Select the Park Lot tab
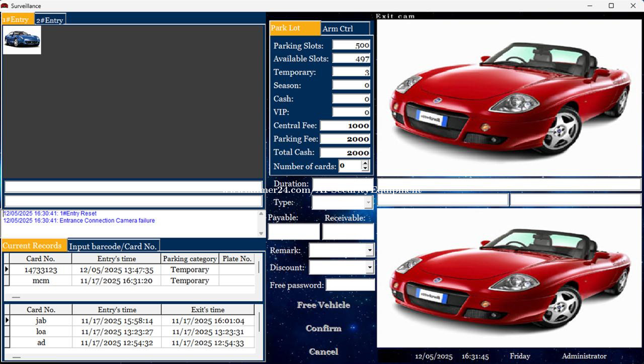 294,28
